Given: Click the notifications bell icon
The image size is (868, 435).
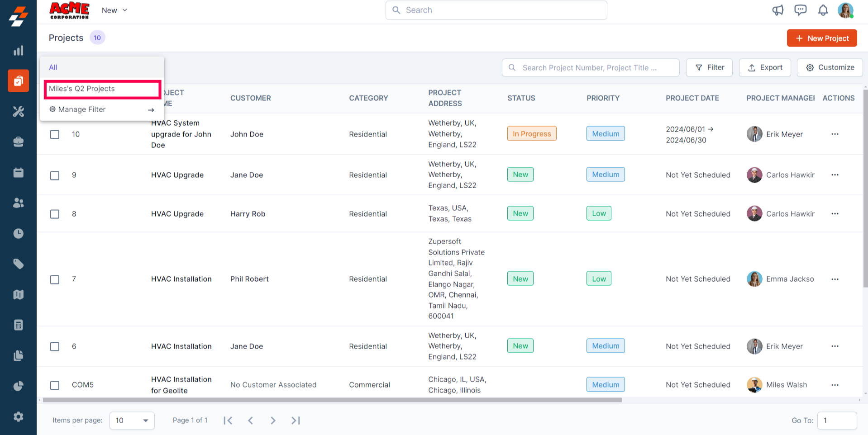Looking at the screenshot, I should [x=823, y=10].
